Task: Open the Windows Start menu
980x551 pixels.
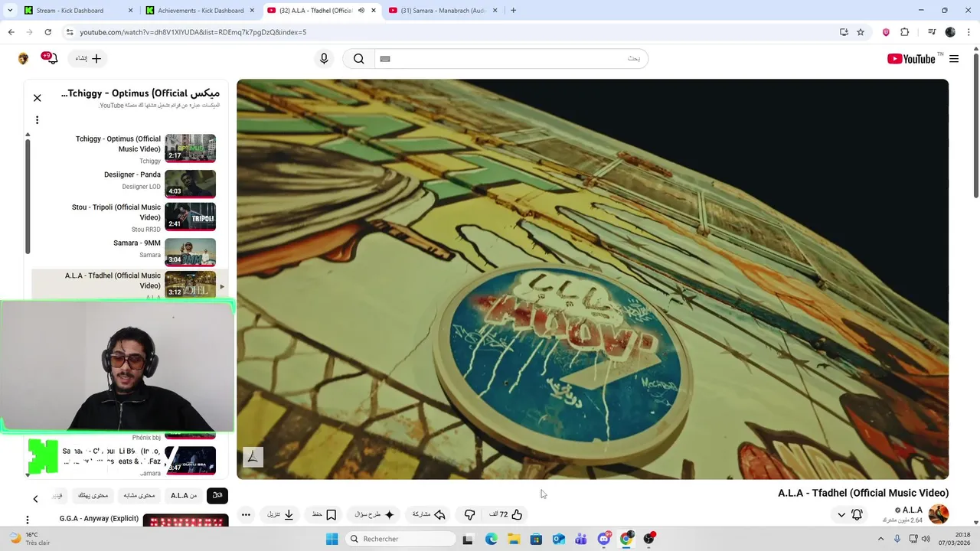Action: (332, 539)
